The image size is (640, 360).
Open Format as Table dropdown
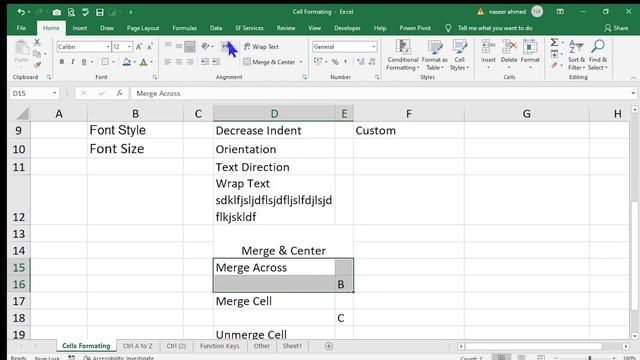(434, 55)
